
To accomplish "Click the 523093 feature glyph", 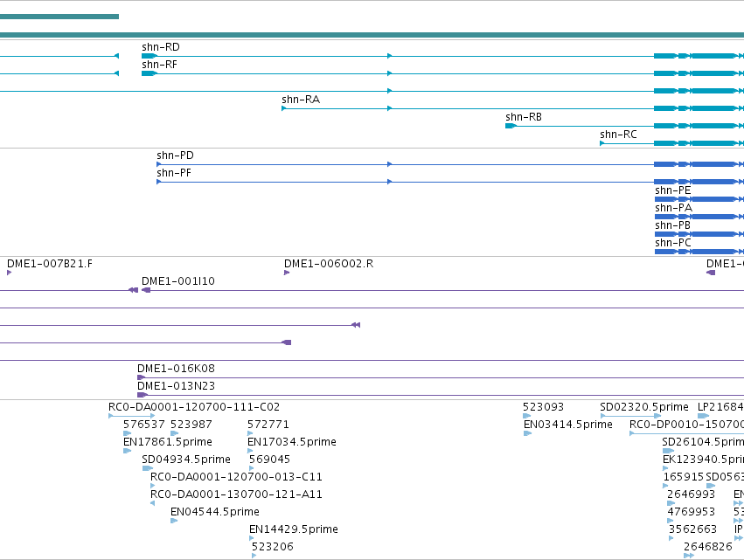I will pos(526,416).
